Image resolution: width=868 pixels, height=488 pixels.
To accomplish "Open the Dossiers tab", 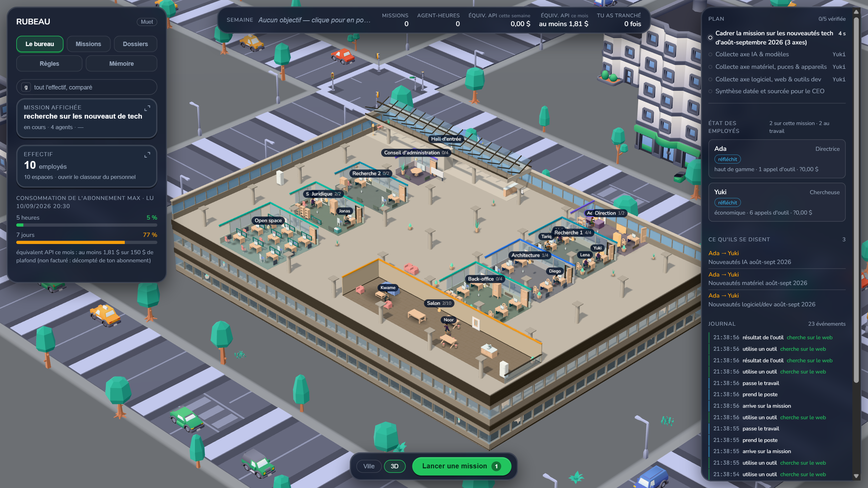I will tap(135, 44).
